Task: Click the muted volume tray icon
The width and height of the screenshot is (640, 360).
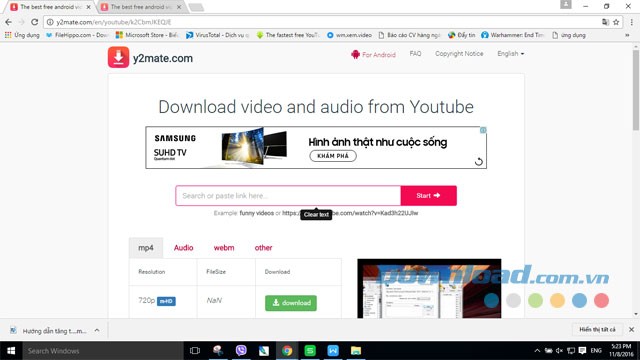Action: [559, 351]
